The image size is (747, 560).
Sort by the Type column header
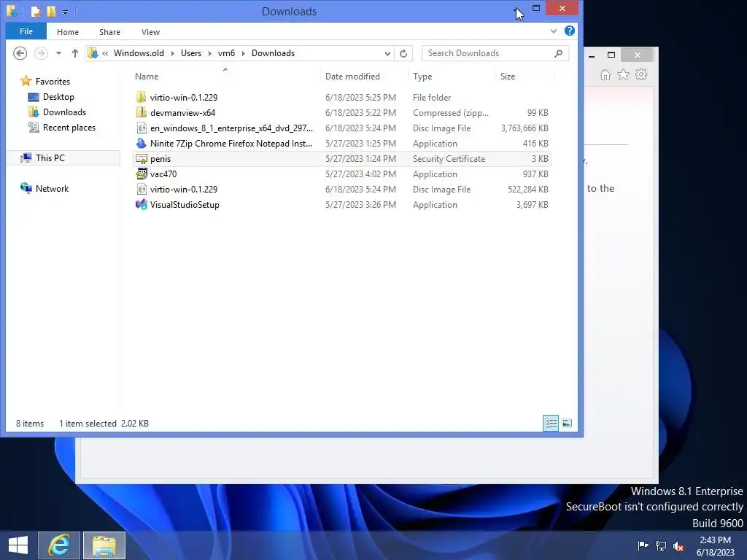click(422, 76)
